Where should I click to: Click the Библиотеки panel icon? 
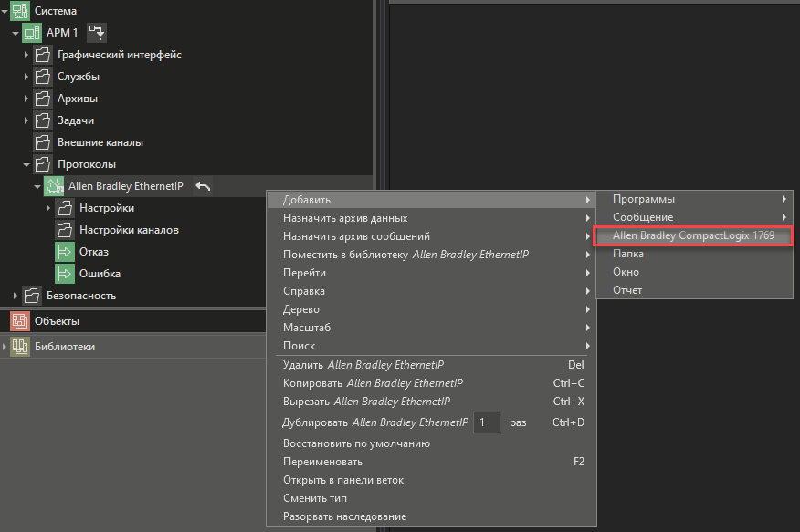point(20,347)
